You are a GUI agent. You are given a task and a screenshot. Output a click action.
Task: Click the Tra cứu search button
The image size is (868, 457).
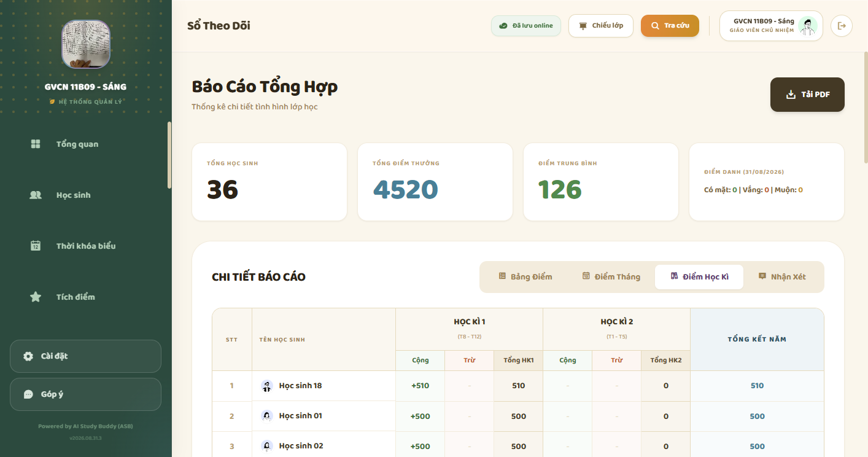(670, 26)
